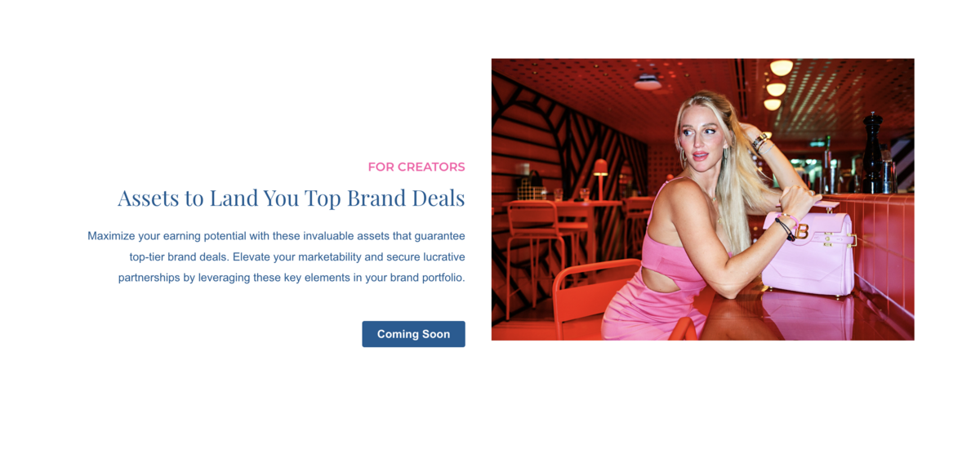Click the watch on the woman's raised wrist

[x=761, y=142]
